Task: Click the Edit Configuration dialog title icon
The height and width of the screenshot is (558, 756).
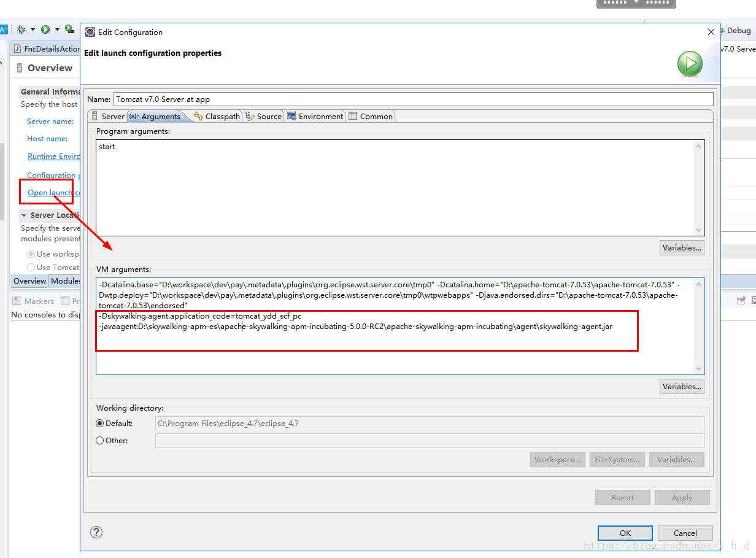Action: pyautogui.click(x=90, y=32)
